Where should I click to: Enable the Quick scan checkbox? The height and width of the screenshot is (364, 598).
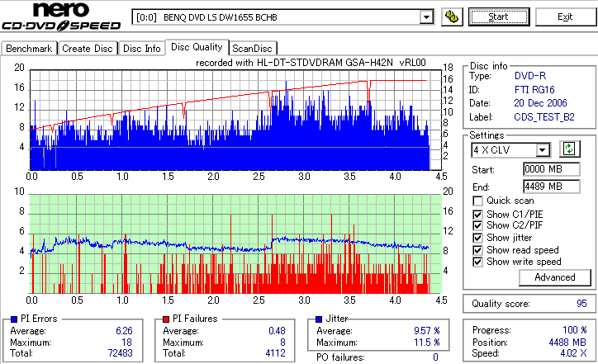click(477, 201)
